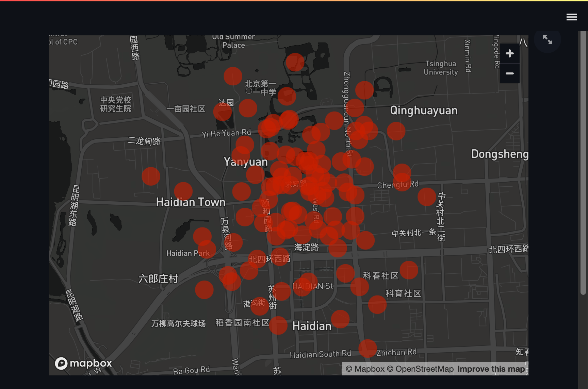Click the Zhongguancun North St label
This screenshot has height=389, width=588.
click(347, 114)
